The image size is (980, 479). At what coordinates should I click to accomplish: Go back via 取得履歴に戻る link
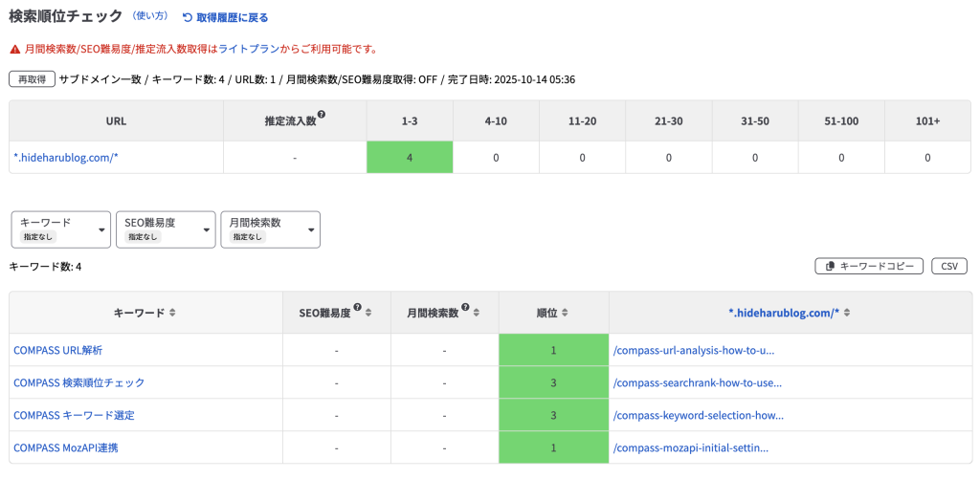point(225,17)
